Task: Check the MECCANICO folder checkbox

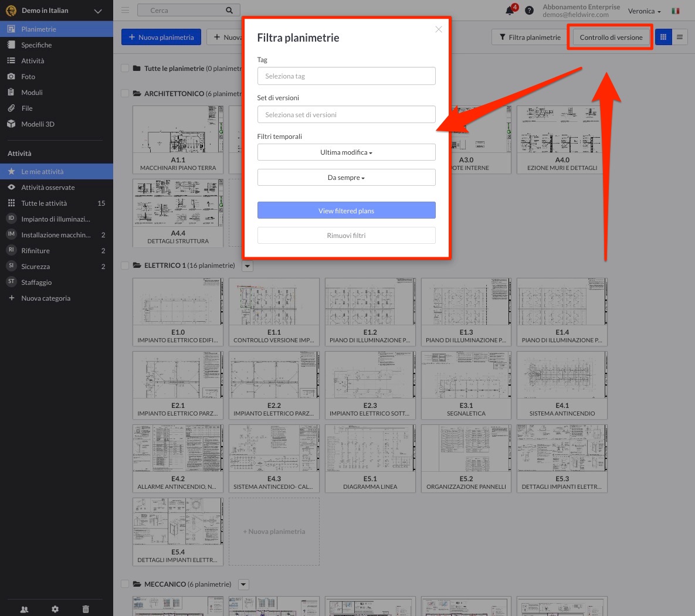Action: (x=125, y=584)
